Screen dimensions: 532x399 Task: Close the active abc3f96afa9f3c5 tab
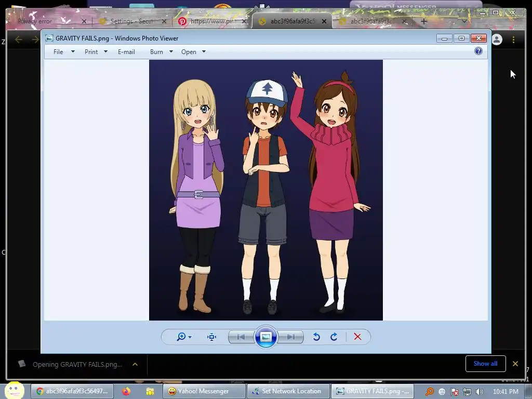[x=324, y=21]
